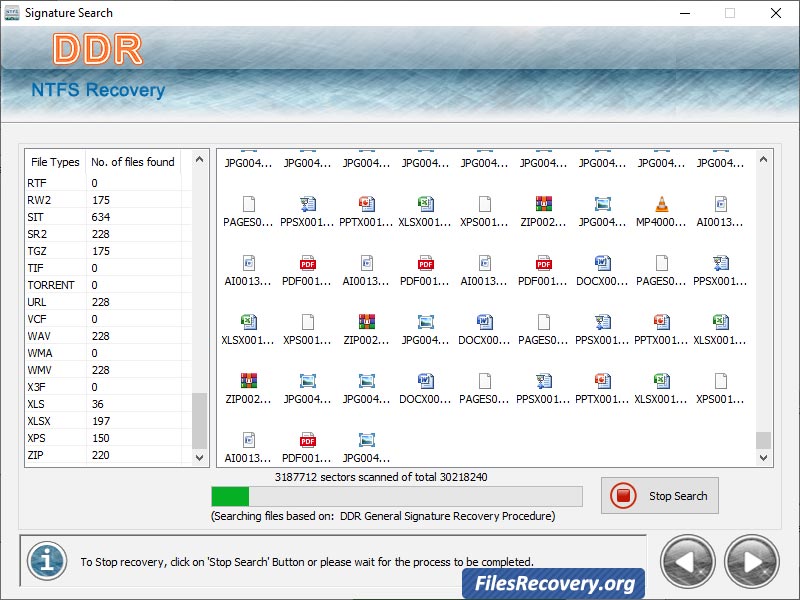Click down arrow of the file types list scrollbar
The image size is (800, 600).
[199, 458]
